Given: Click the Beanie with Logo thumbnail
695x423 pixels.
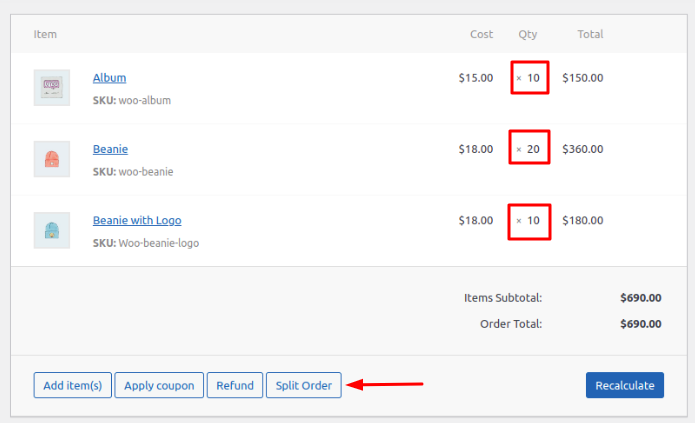Looking at the screenshot, I should [52, 230].
